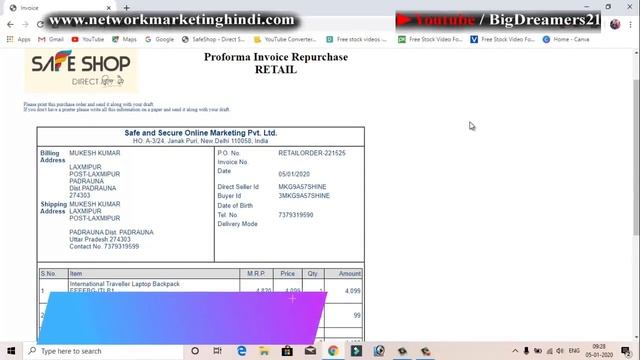This screenshot has height=360, width=640.
Task: Open the Apps bookmark shortcut
Action: point(19,39)
